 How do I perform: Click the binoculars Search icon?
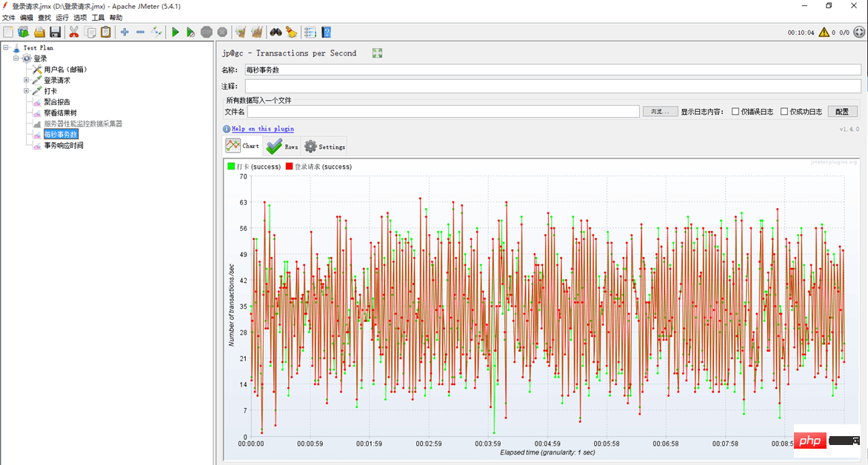[x=276, y=32]
